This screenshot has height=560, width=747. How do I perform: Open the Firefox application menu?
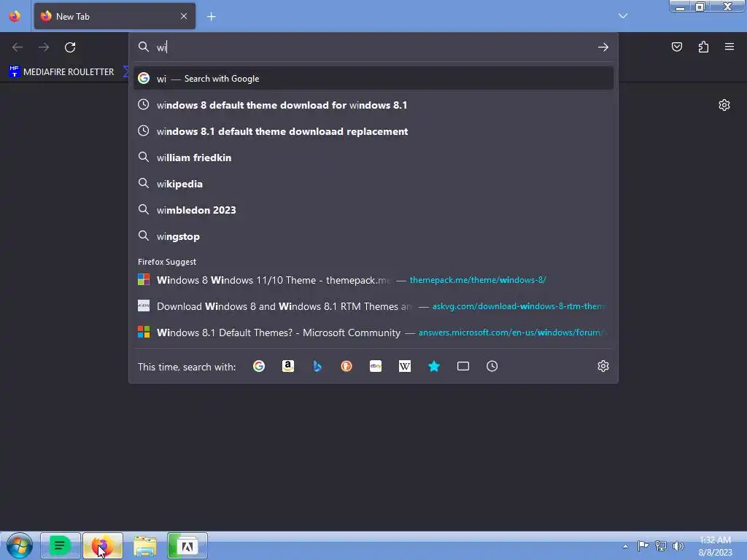(729, 47)
